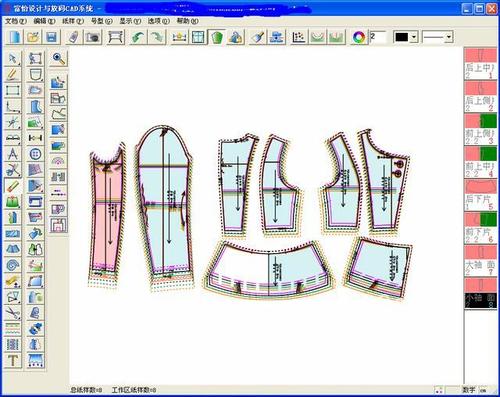Expand the line style dropdown
Image resolution: width=500 pixels, height=397 pixels.
(x=449, y=37)
